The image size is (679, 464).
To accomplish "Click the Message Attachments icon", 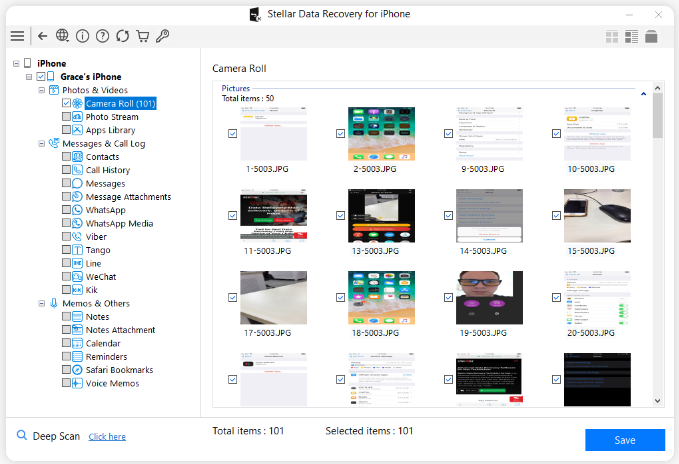I will (78, 197).
